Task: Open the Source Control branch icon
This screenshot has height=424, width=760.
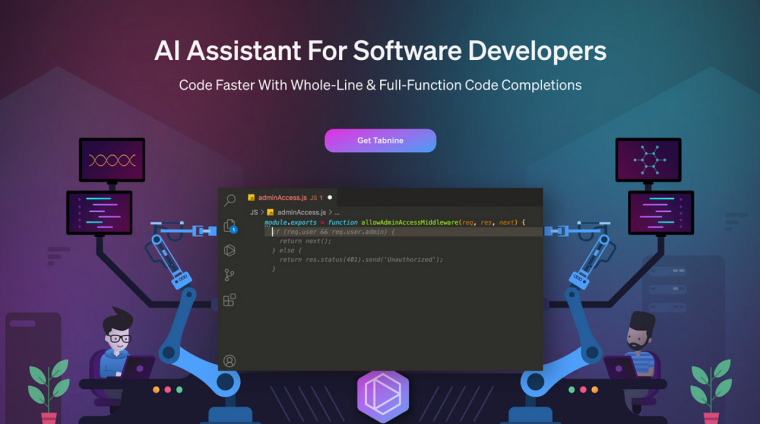Action: point(230,275)
